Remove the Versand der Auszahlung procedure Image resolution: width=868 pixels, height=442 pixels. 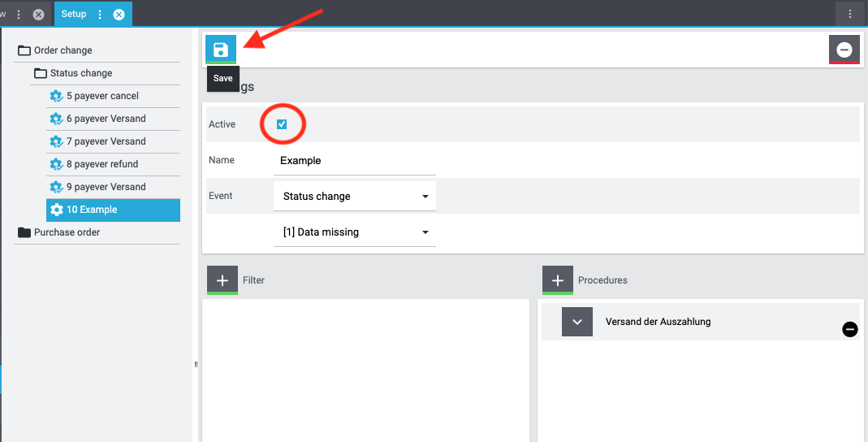(850, 330)
